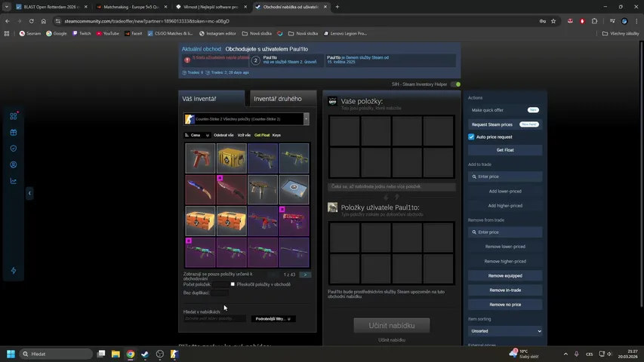Go to browser home icon

pos(44,21)
